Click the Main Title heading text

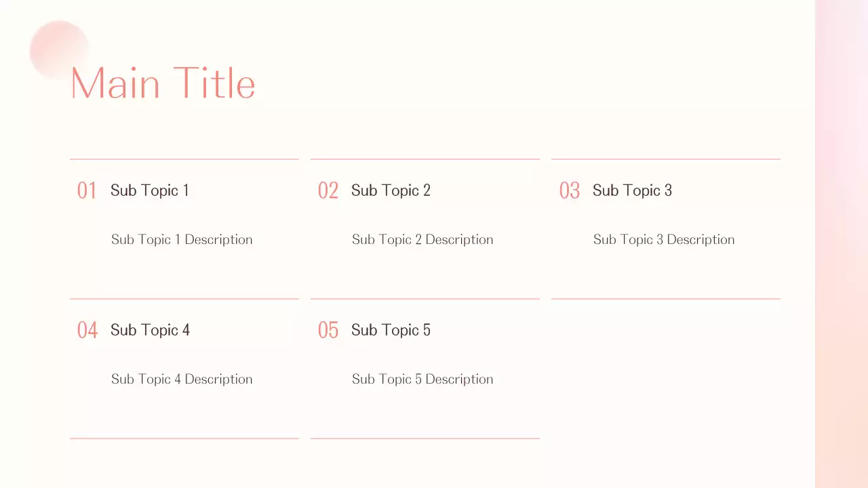coord(163,84)
